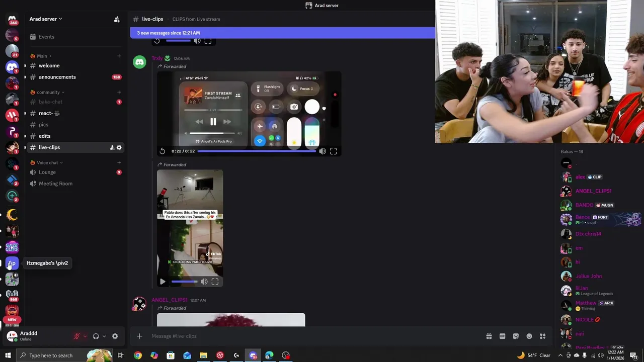Collapse the community category

tap(48, 92)
